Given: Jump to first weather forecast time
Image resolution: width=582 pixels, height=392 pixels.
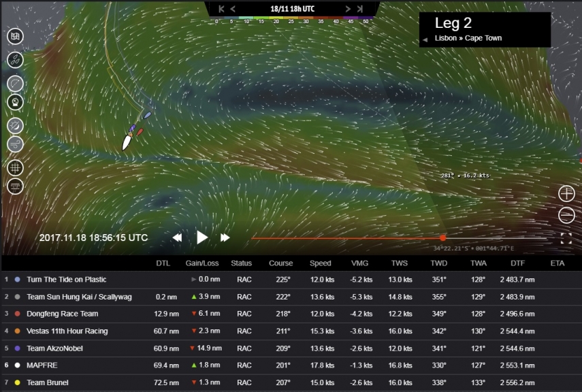Looking at the screenshot, I should coord(221,9).
